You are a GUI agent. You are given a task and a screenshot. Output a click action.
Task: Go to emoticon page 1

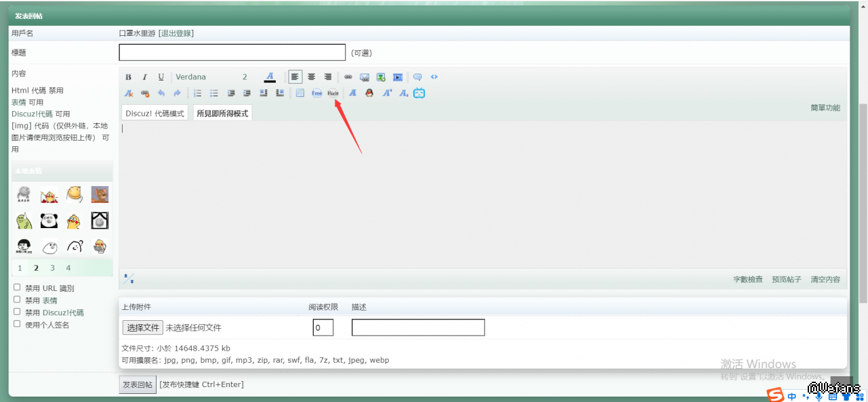tap(20, 268)
